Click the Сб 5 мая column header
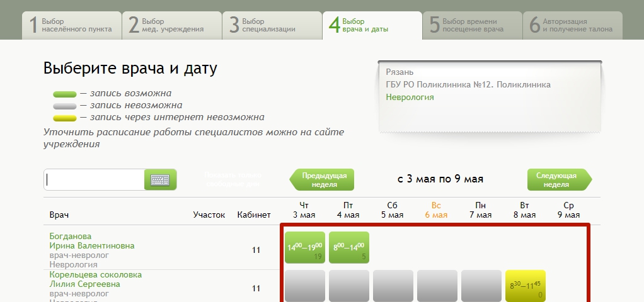 point(392,210)
